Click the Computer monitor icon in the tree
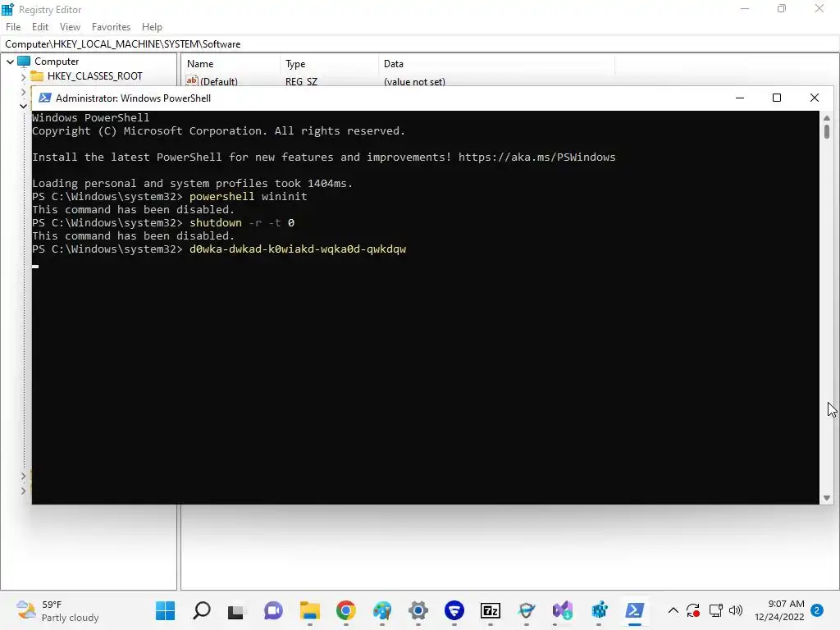Viewport: 840px width, 630px height. 24,62
